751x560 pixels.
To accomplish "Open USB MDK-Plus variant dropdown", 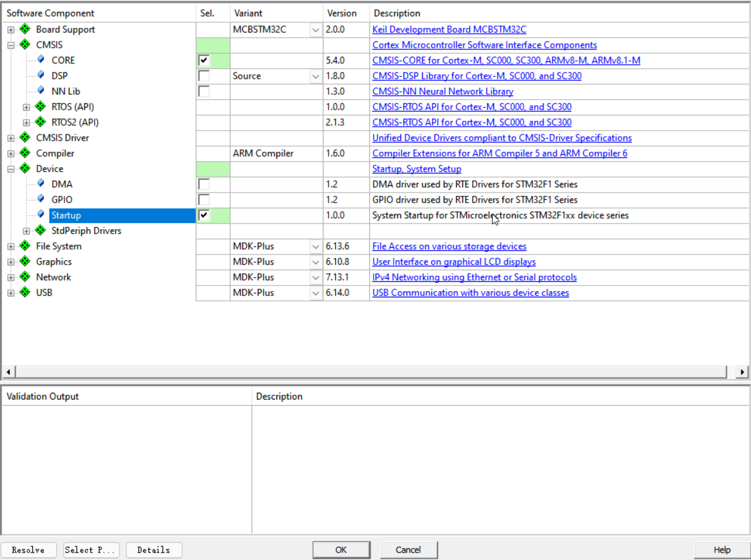I will pos(316,293).
